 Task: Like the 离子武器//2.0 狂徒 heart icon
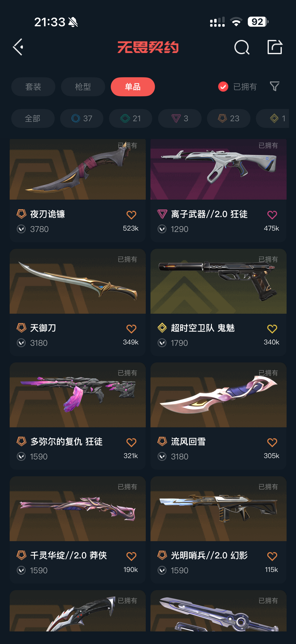click(272, 215)
